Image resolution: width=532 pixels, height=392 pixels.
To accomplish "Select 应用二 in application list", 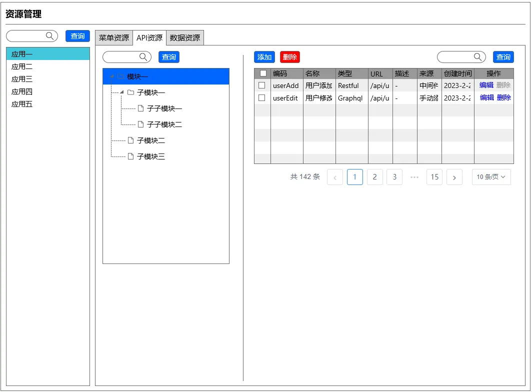I will click(48, 66).
